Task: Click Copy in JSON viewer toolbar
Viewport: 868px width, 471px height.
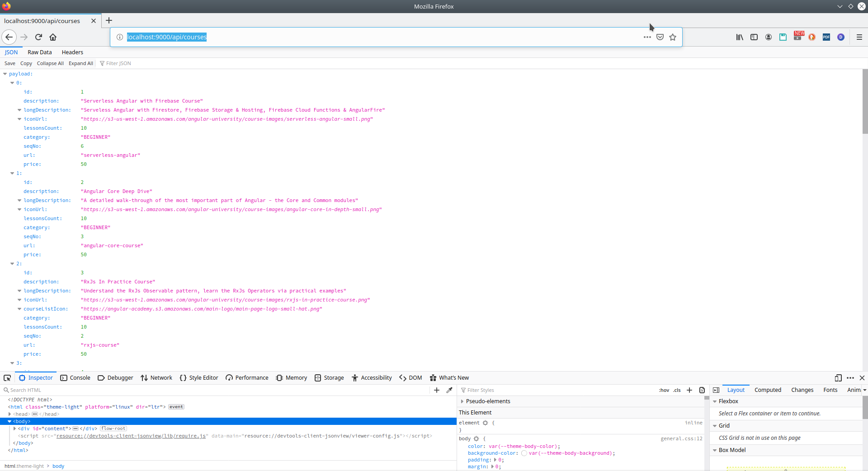Action: 26,63
